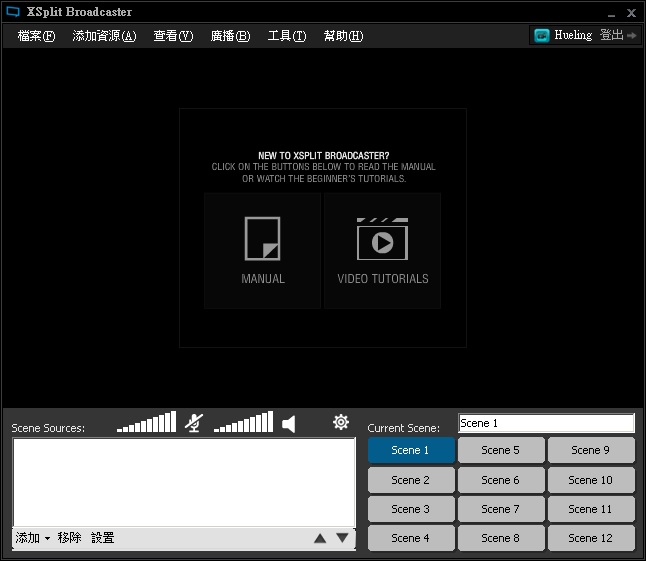Switch to Scene 4
The image size is (646, 561).
click(411, 538)
